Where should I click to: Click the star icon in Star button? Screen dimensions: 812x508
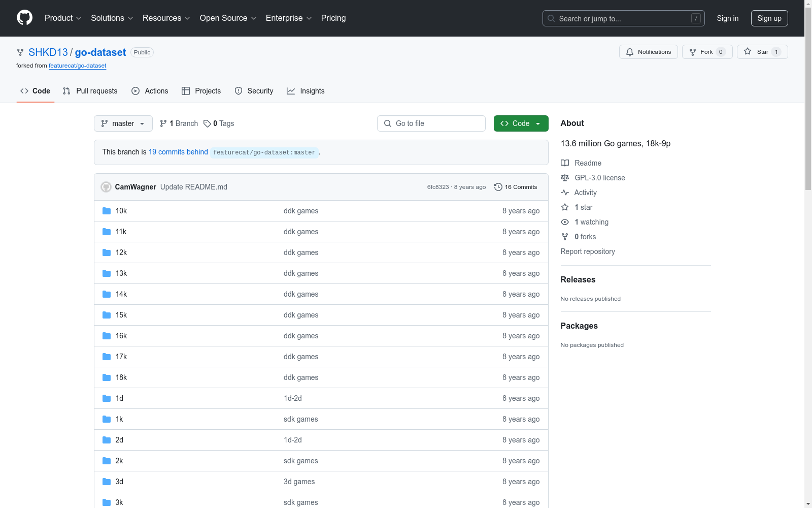coord(748,52)
